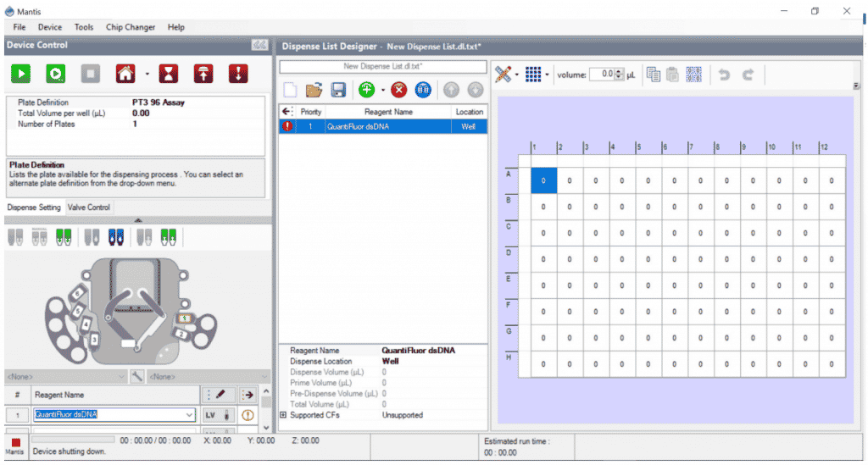Open the Chip Changer menu
Screen dimensions: 868x465
coord(130,27)
